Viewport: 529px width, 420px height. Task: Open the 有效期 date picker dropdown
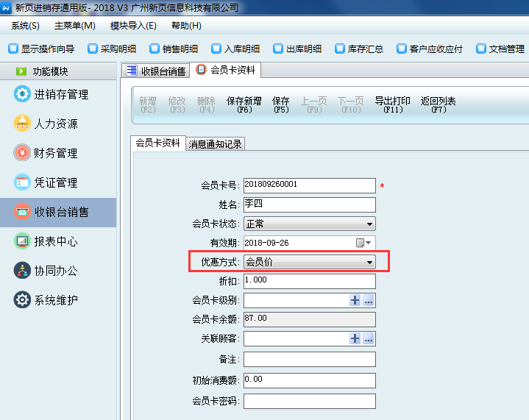[369, 243]
